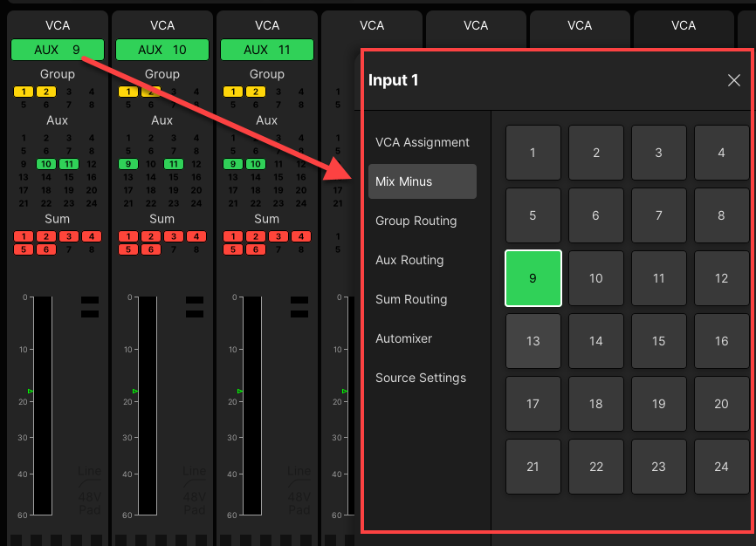Toggle grid button 13
756x546 pixels.
533,341
